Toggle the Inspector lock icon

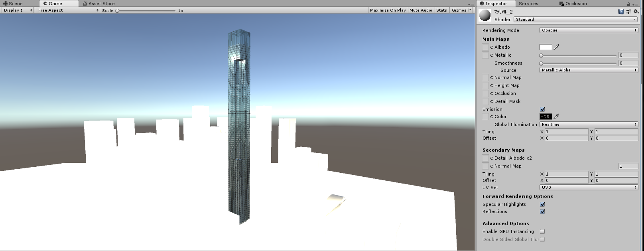tap(628, 4)
